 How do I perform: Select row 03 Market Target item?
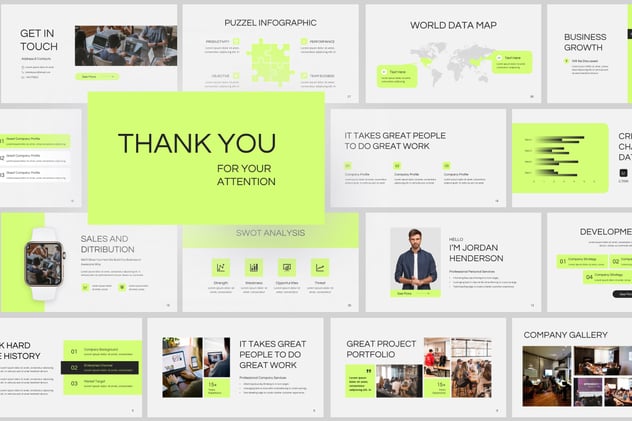tap(101, 384)
